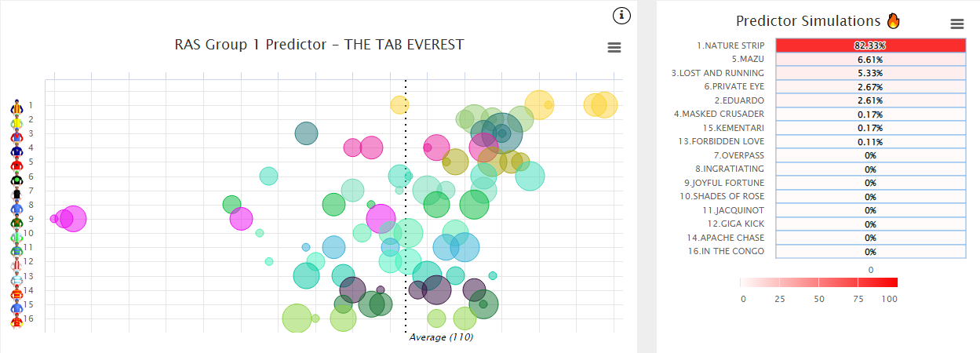The image size is (980, 353).
Task: Click the 6.61% cell for Mazu
Action: (x=870, y=59)
